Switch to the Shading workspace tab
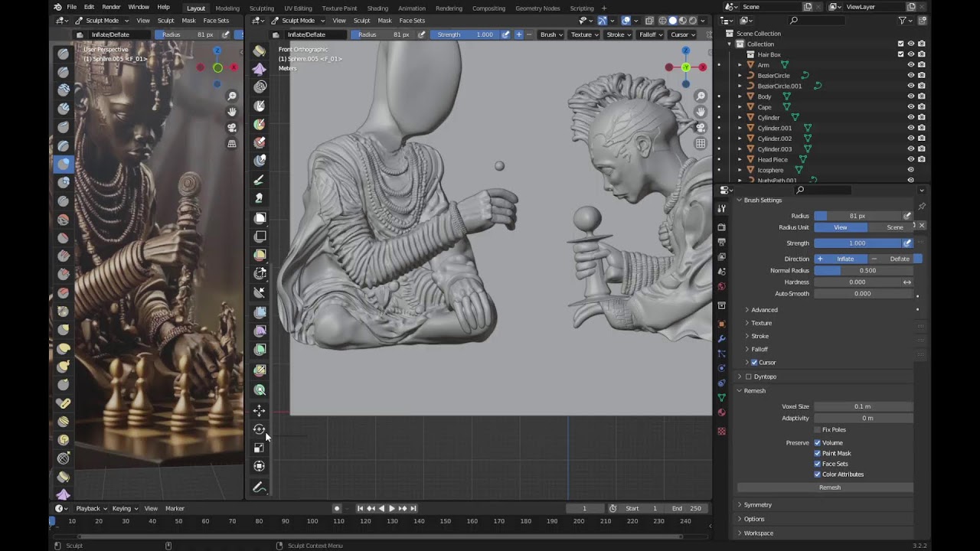Image resolution: width=980 pixels, height=551 pixels. click(377, 8)
